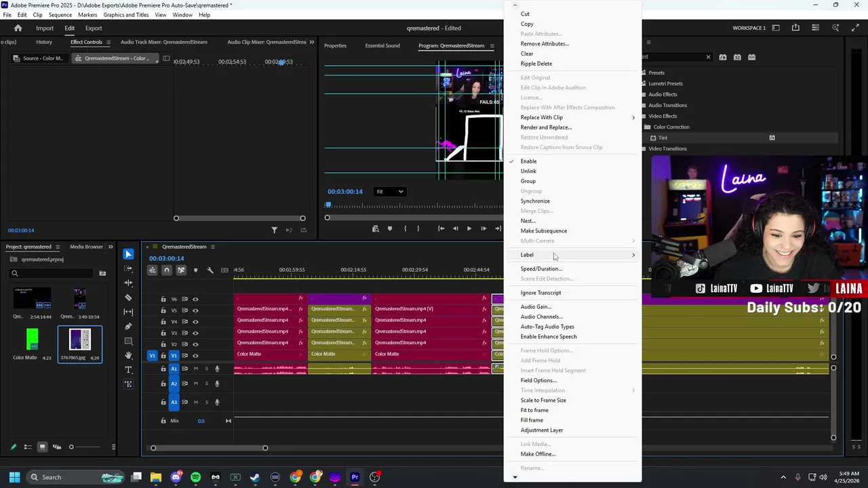Open timeline settings wrench

click(210, 270)
